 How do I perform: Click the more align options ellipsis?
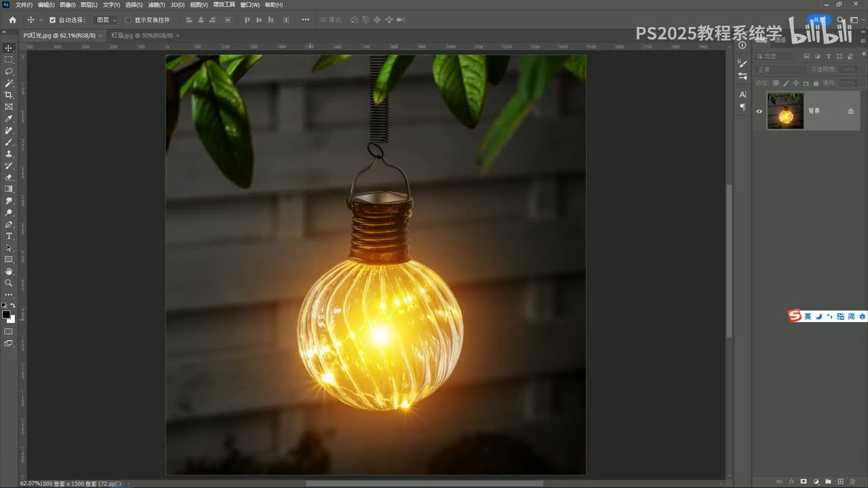point(305,20)
